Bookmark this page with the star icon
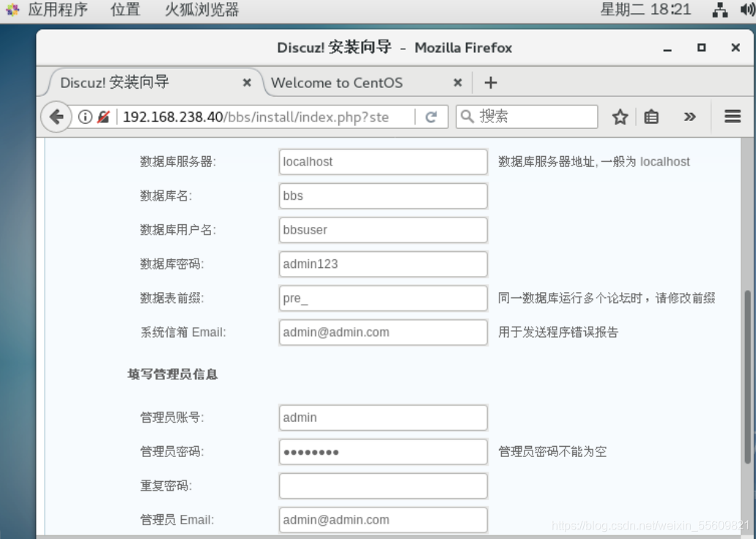The image size is (756, 539). pos(620,116)
